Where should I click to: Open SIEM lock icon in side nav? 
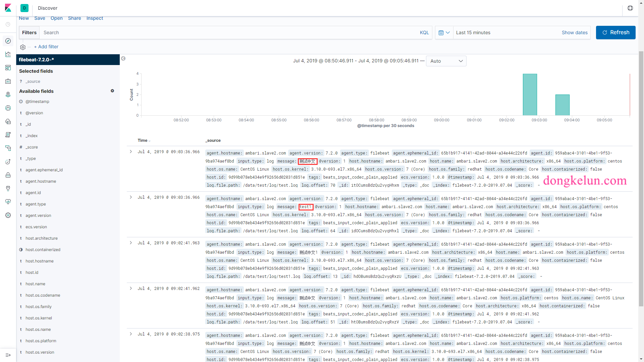pos(8,175)
